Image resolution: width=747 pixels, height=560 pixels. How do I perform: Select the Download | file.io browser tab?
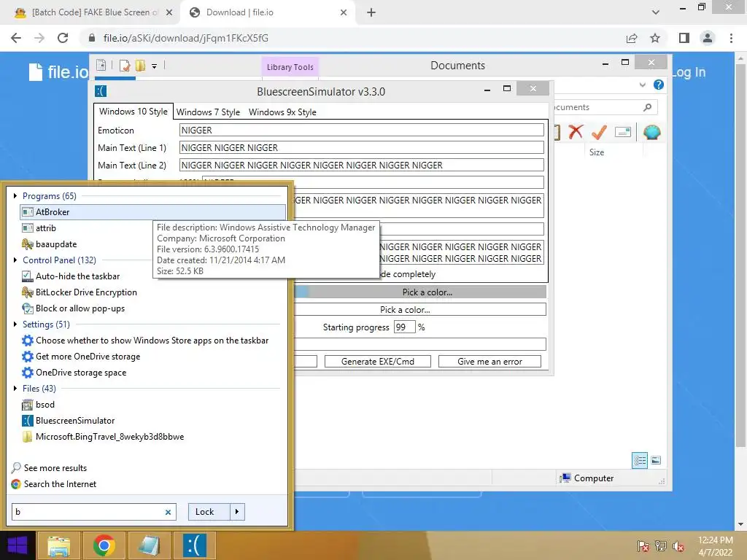[x=267, y=12]
